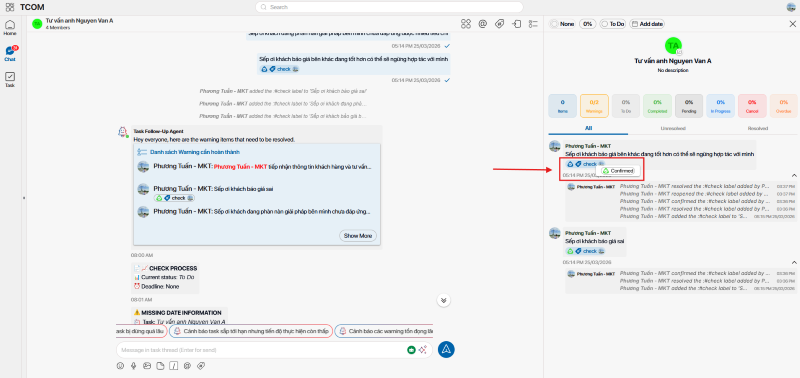
Task: Click the Confirmed popup badge
Action: pyautogui.click(x=618, y=171)
